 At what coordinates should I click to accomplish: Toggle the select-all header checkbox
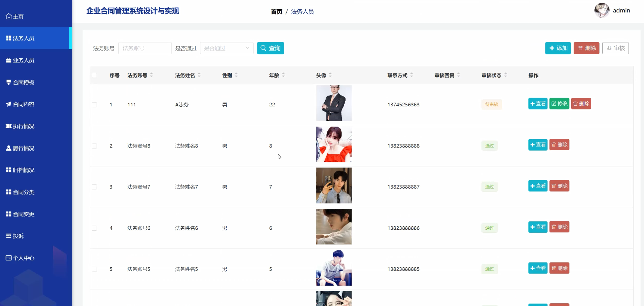coord(95,75)
